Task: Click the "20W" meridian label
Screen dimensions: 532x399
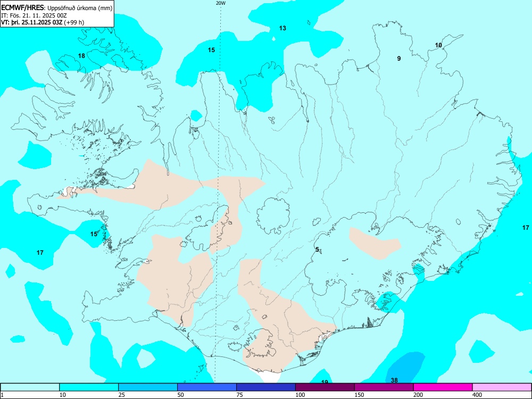Action: click(221, 3)
